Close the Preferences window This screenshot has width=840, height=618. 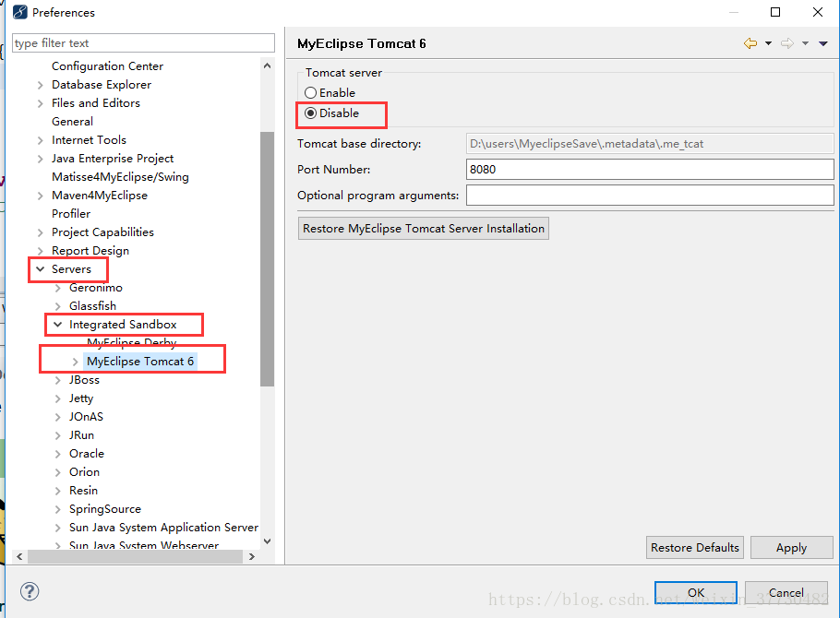coord(818,12)
